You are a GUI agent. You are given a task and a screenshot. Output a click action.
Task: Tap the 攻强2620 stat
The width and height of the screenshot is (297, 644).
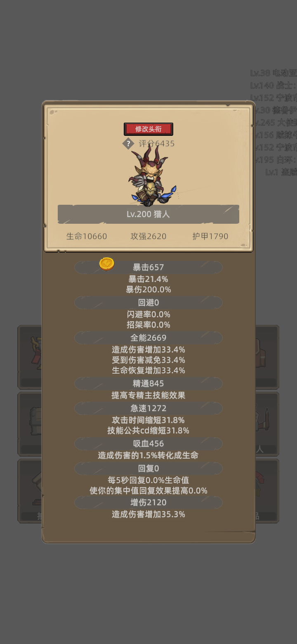tap(148, 236)
